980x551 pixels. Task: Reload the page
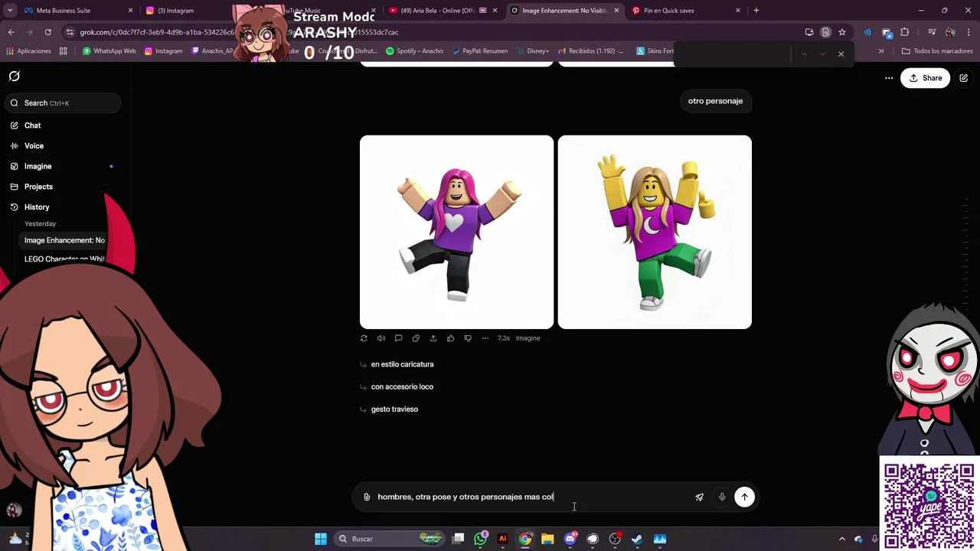(x=47, y=32)
